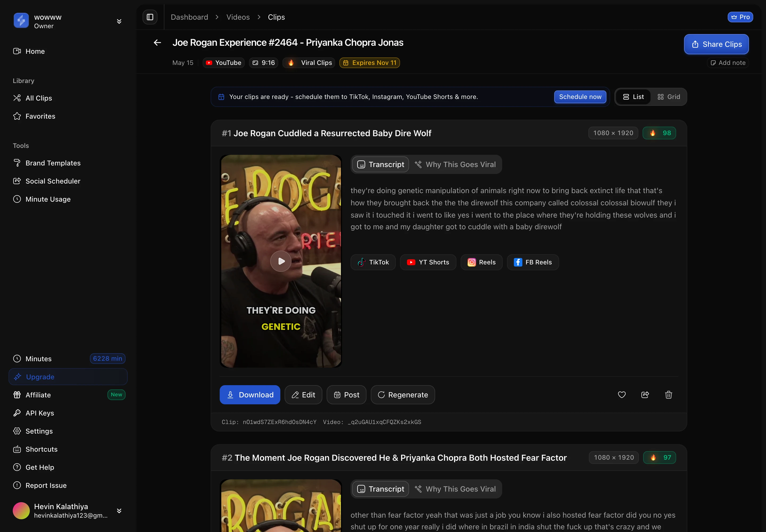Click the Share Clips button
Image resolution: width=766 pixels, height=532 pixels.
[716, 44]
